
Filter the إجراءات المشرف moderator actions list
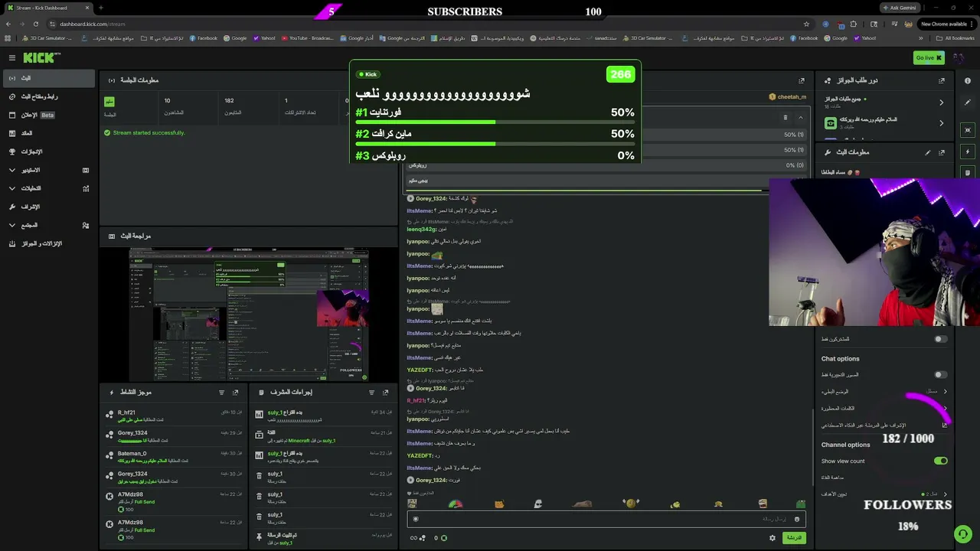click(372, 393)
